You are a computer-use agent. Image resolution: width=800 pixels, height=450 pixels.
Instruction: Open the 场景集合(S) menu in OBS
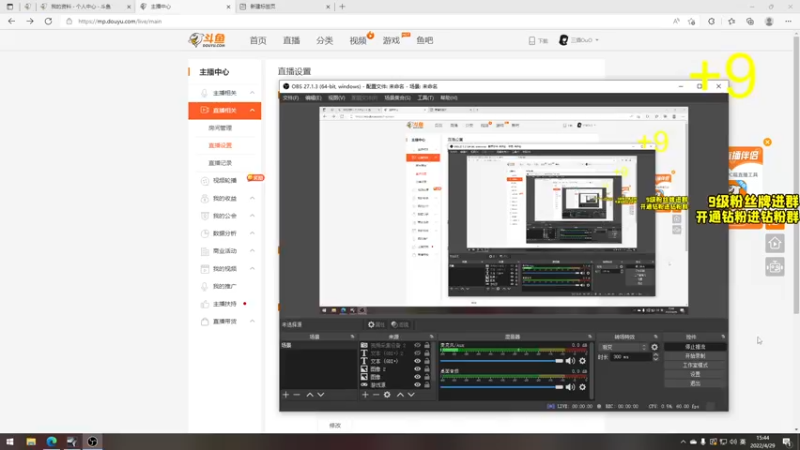coord(397,97)
